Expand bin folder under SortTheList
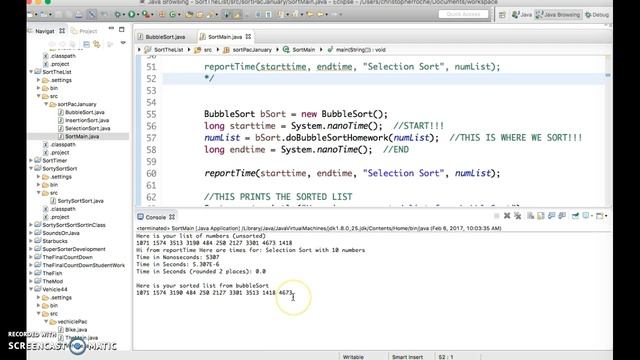 (39, 88)
